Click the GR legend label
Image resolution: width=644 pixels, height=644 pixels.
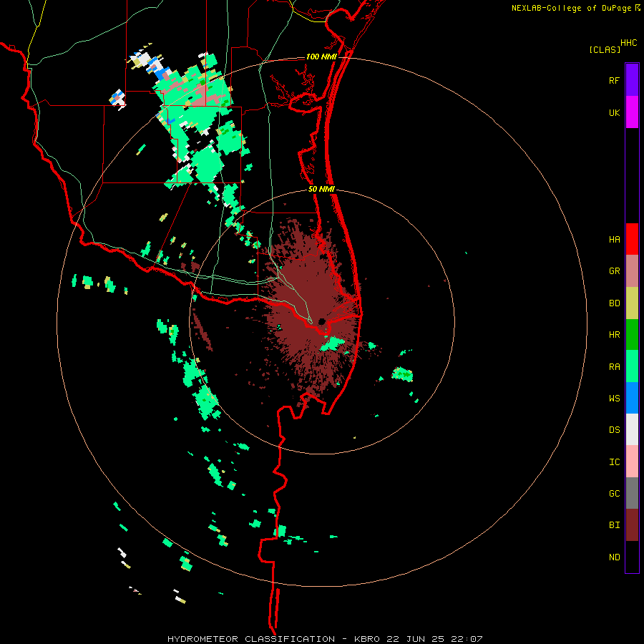pos(614,271)
